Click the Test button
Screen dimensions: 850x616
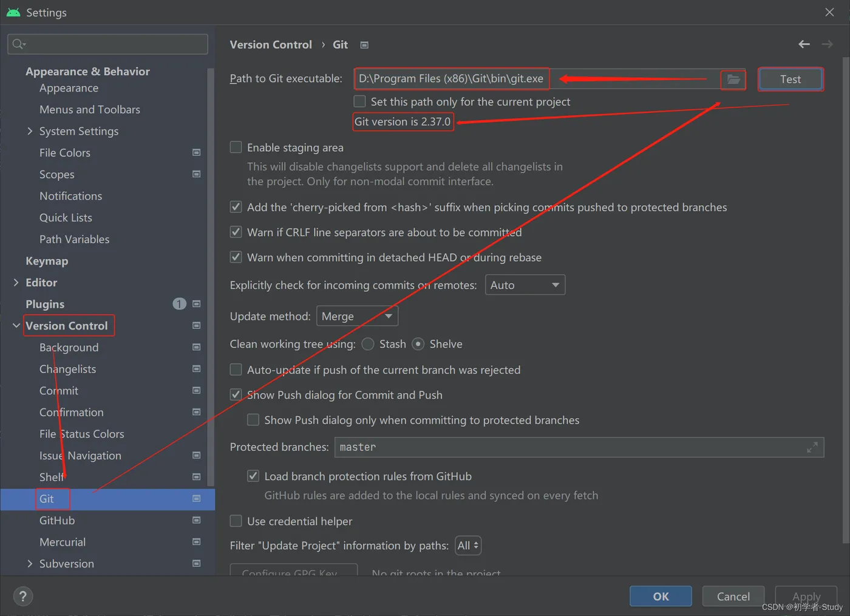790,80
